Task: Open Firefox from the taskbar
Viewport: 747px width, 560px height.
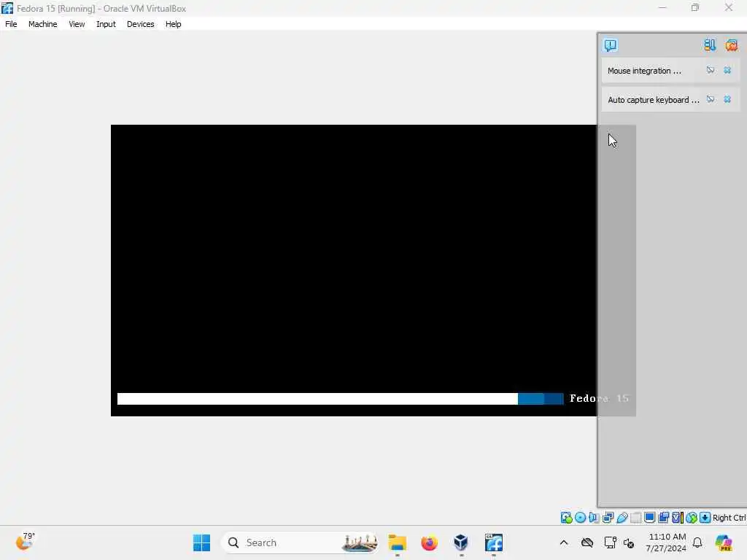Action: tap(429, 542)
